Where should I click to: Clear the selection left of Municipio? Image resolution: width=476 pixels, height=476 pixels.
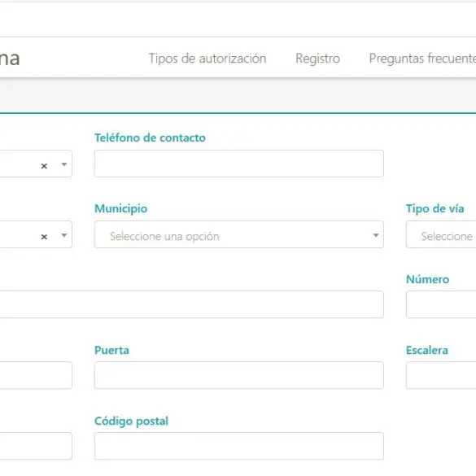click(44, 237)
